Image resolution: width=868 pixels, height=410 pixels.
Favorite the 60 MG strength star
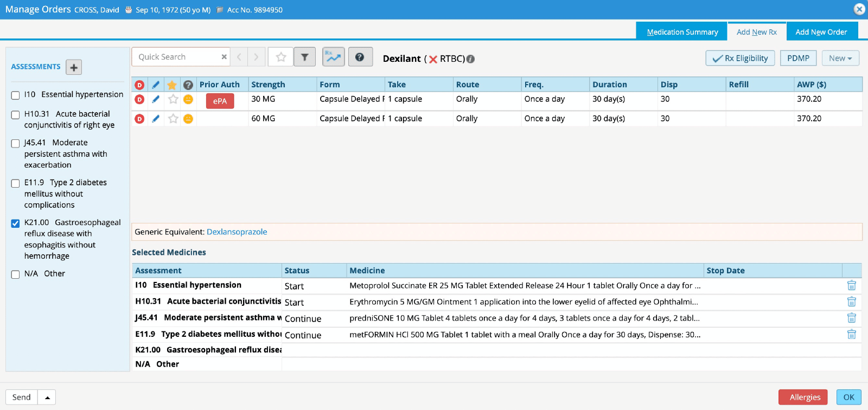click(x=173, y=119)
